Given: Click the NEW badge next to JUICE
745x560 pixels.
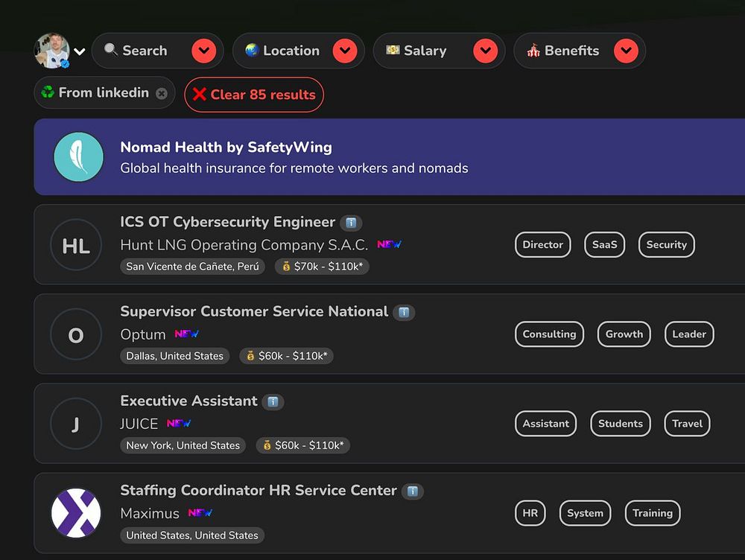Looking at the screenshot, I should pos(179,423).
